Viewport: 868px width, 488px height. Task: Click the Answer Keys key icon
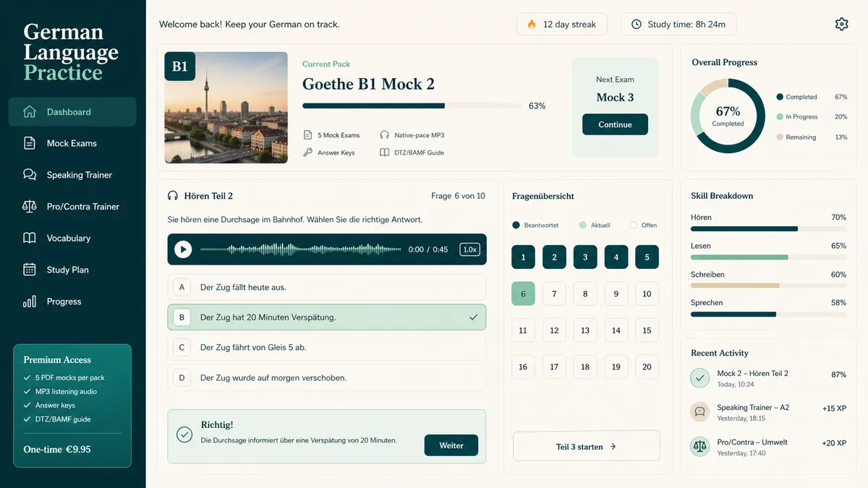coord(308,153)
